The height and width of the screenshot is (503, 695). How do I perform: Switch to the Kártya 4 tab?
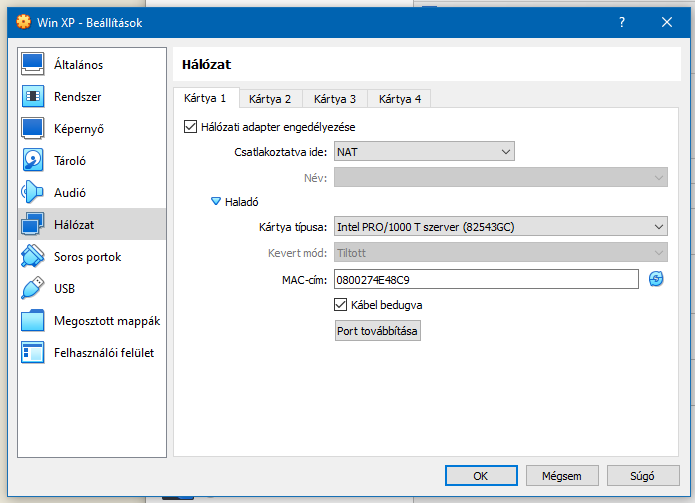(400, 99)
